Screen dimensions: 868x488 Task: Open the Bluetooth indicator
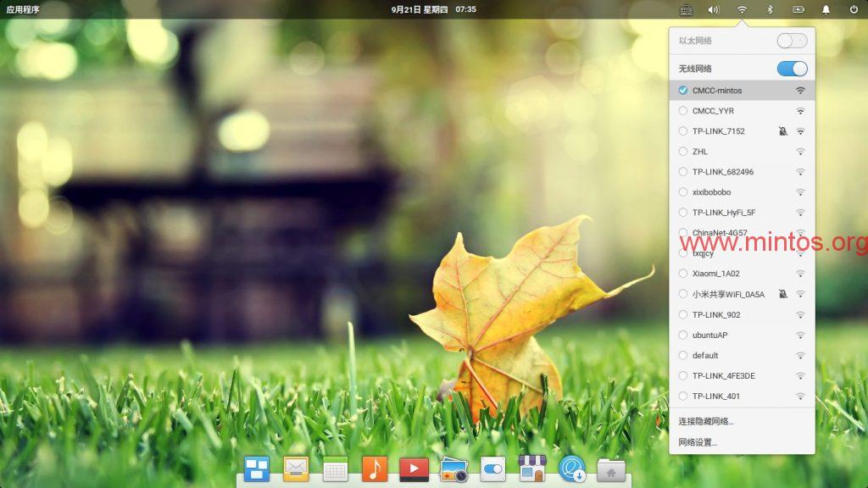coord(770,9)
